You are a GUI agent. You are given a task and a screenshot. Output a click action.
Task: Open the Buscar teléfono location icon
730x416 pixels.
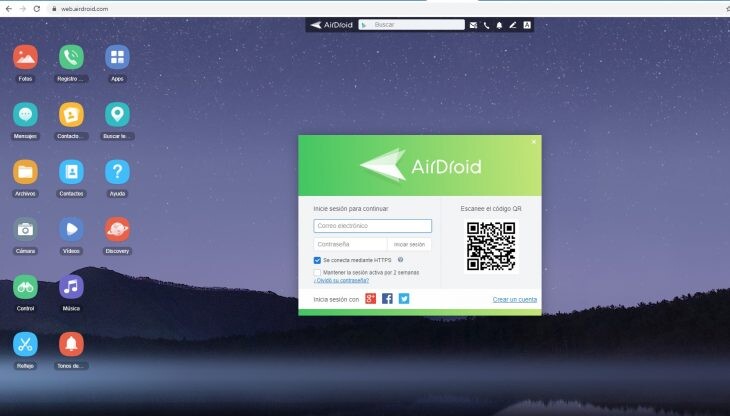coord(117,114)
